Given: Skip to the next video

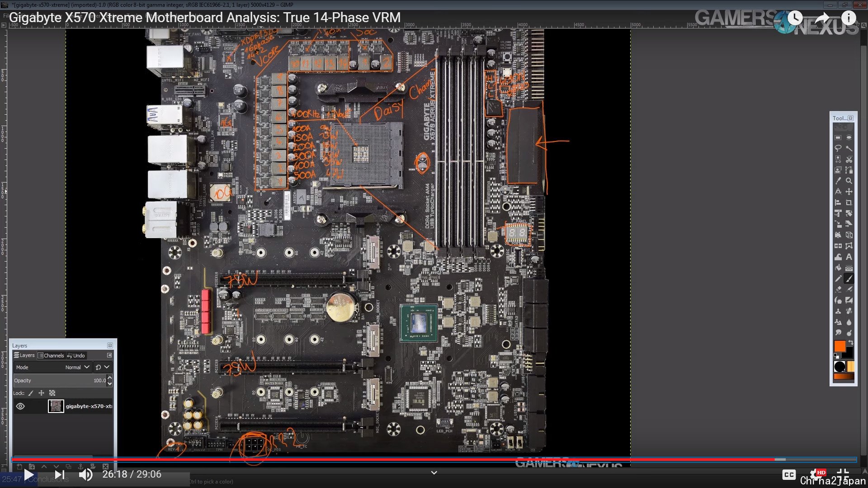Looking at the screenshot, I should tap(60, 474).
